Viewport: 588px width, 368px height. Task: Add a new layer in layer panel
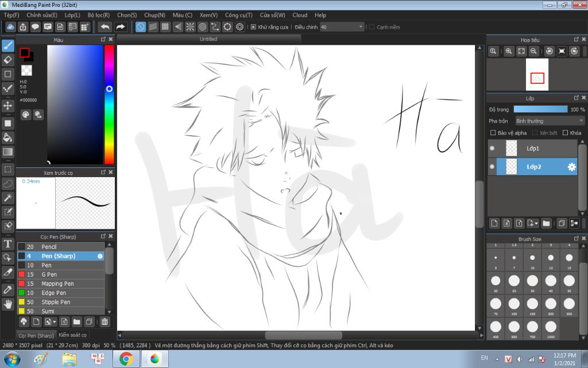point(494,224)
